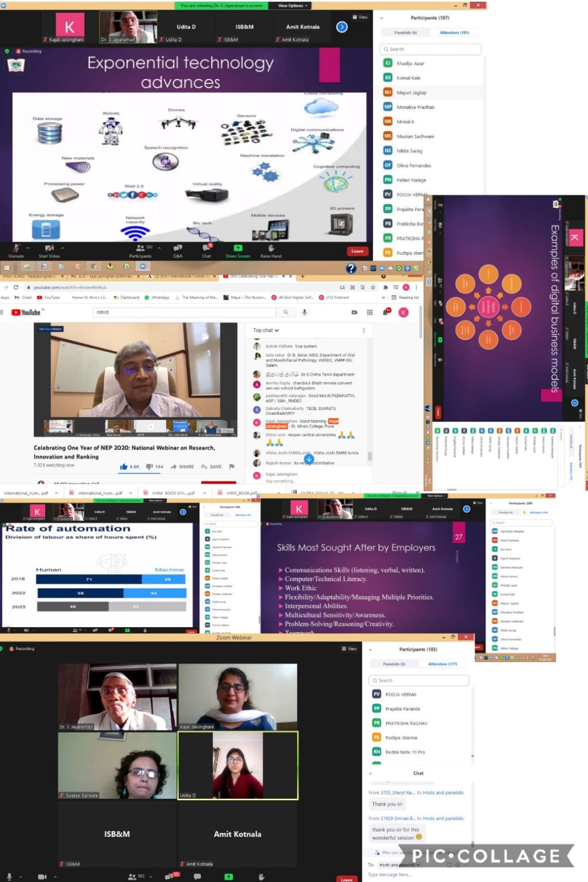Switch to the Attendees (191) tab
Viewport: 588px width, 882px height.
click(x=454, y=33)
